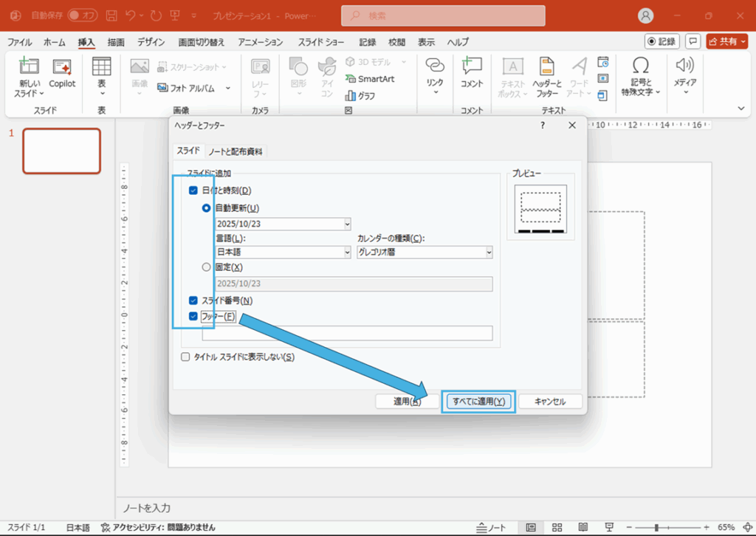Enable 'Don't show on title slide' checkbox

(x=186, y=357)
